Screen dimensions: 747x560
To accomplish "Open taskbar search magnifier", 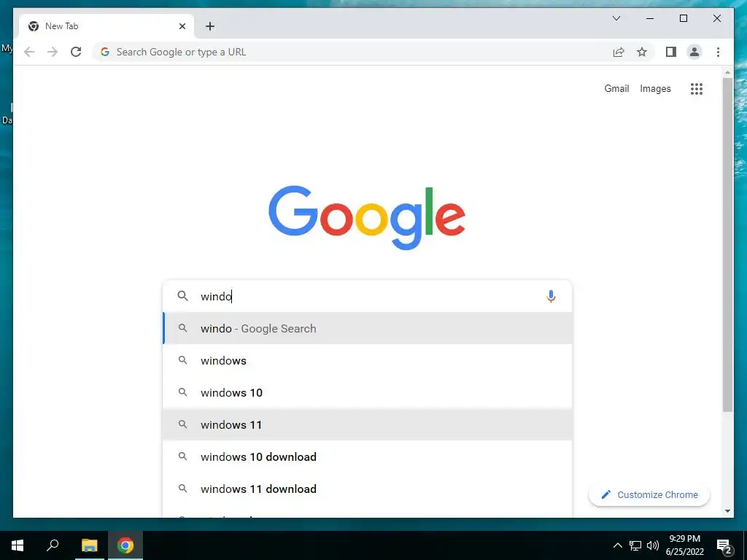I will pos(53,545).
